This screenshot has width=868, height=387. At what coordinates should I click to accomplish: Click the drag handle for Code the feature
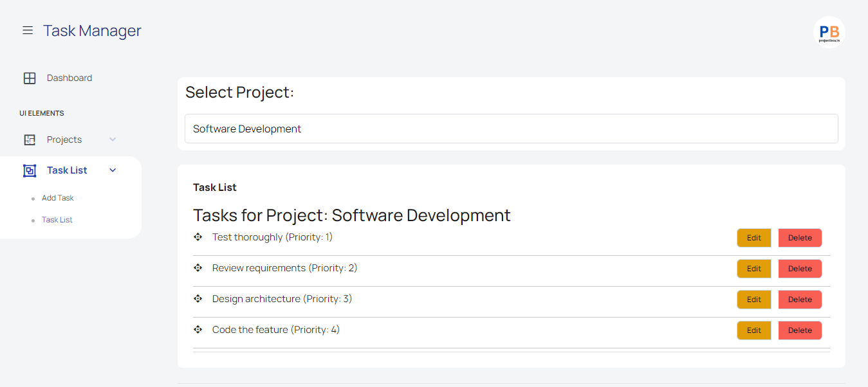[198, 330]
